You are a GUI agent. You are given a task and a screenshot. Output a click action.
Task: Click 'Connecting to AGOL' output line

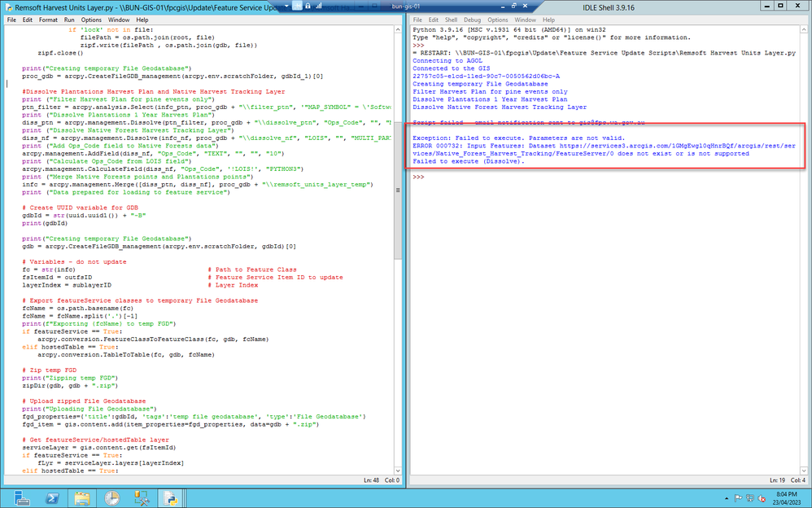(447, 60)
